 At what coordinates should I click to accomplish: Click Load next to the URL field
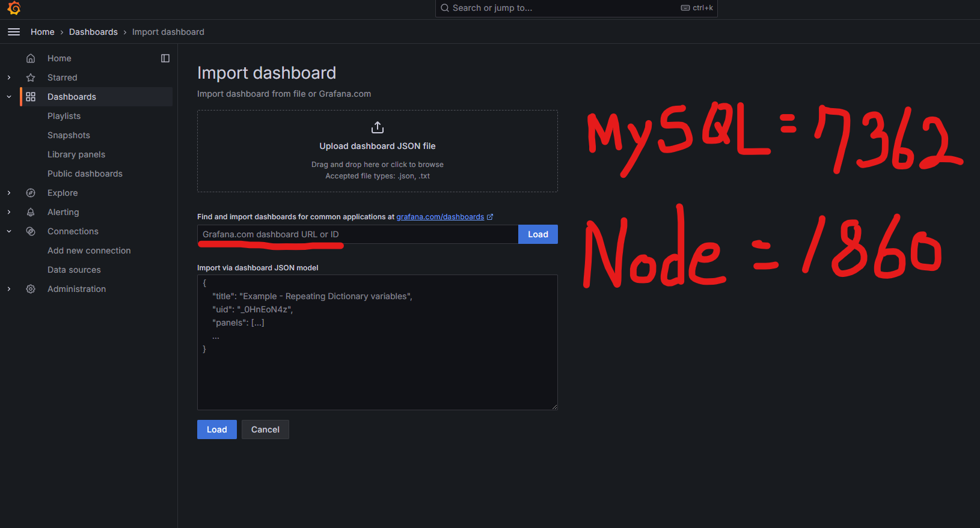tap(538, 234)
